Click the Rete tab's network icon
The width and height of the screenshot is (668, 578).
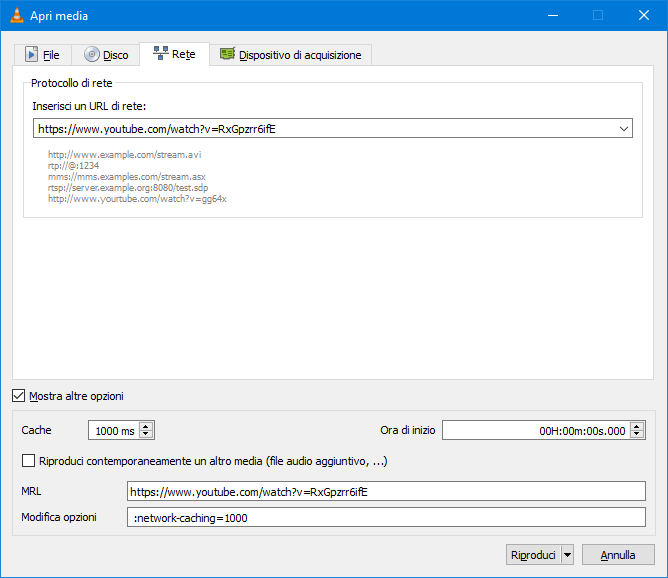[x=160, y=54]
